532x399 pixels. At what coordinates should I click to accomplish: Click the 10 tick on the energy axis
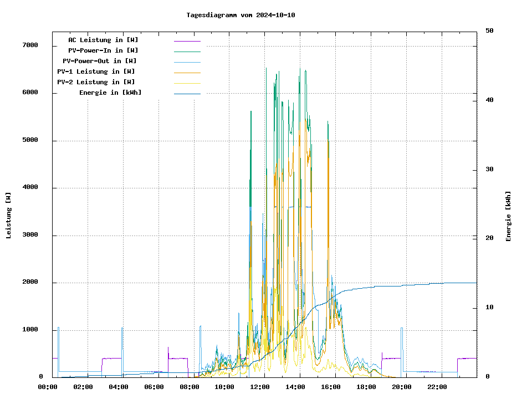[489, 308]
